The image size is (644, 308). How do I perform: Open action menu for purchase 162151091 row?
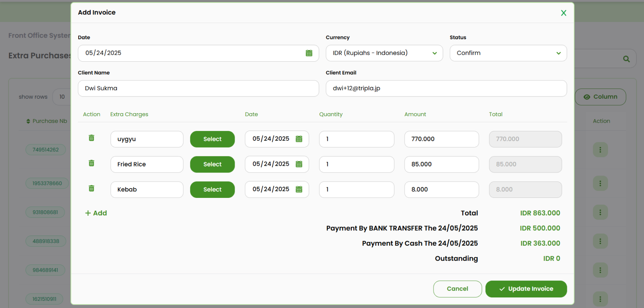pyautogui.click(x=600, y=299)
